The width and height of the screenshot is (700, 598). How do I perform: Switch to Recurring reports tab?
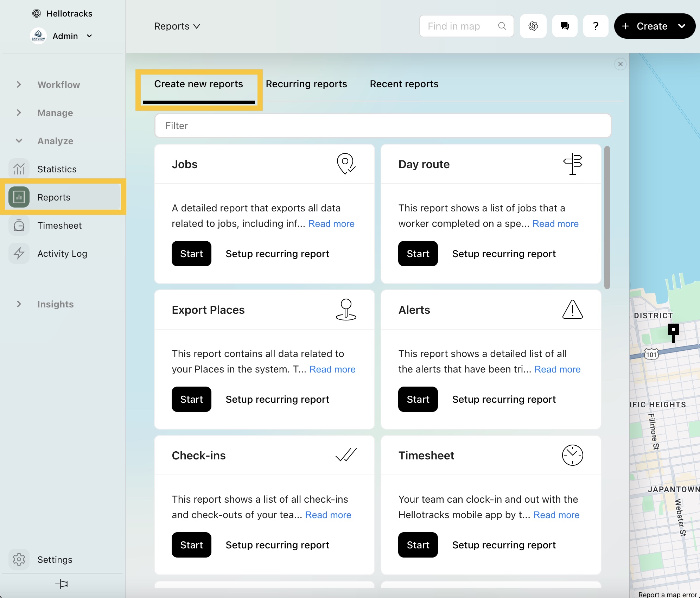306,84
